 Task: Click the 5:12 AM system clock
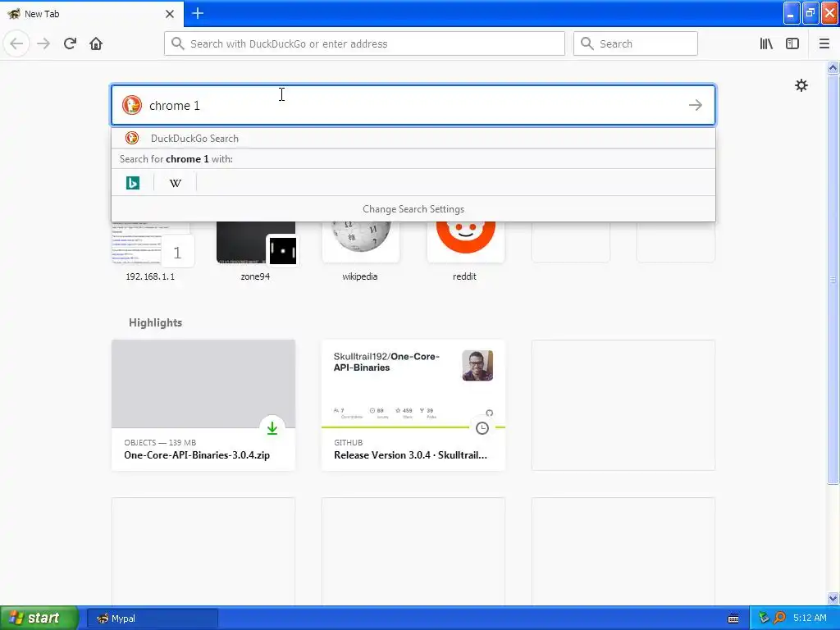[810, 619]
